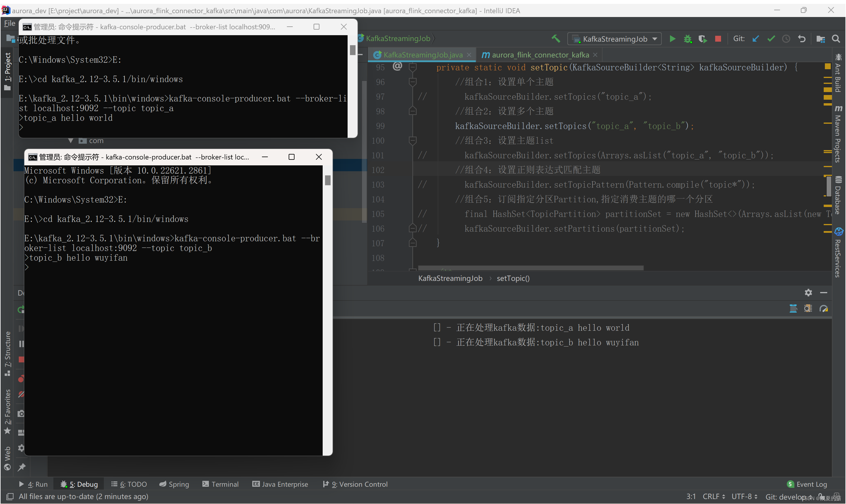The width and height of the screenshot is (846, 504).
Task: Run KafkaStreamingJob with the green play icon
Action: [672, 39]
